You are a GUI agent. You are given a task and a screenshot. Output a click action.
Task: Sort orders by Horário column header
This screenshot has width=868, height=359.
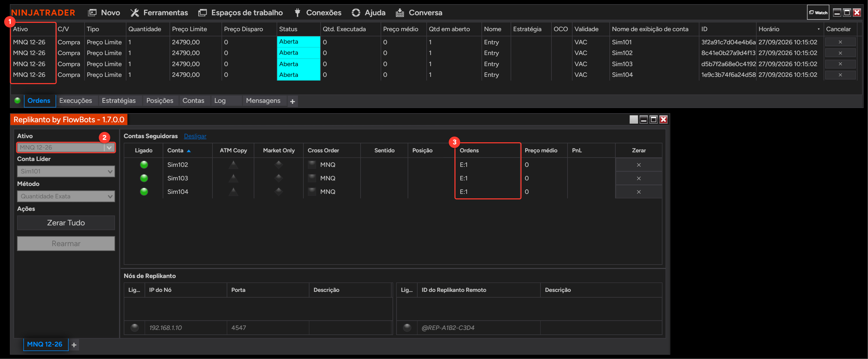pos(789,29)
